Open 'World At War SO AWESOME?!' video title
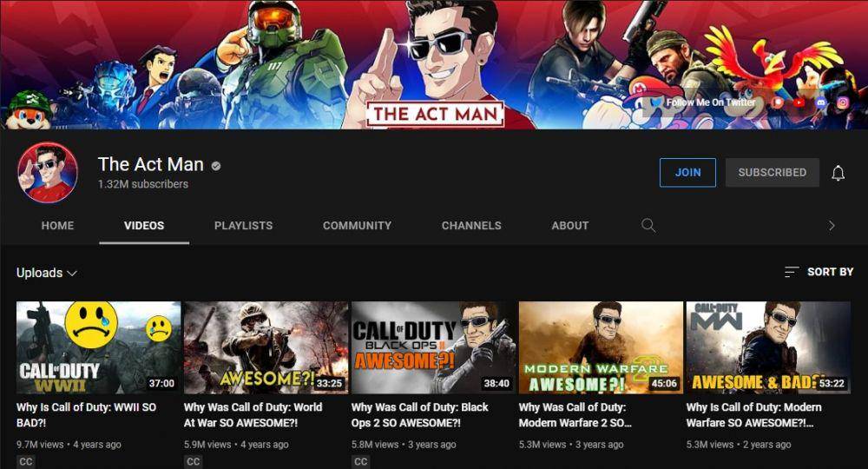Viewport: 868px width, 469px height. point(253,415)
